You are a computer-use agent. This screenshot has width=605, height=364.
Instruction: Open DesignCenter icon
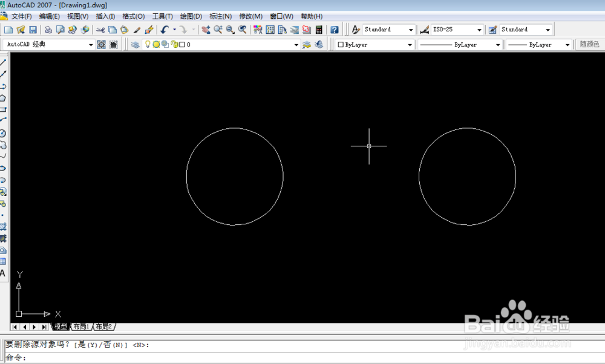point(270,30)
